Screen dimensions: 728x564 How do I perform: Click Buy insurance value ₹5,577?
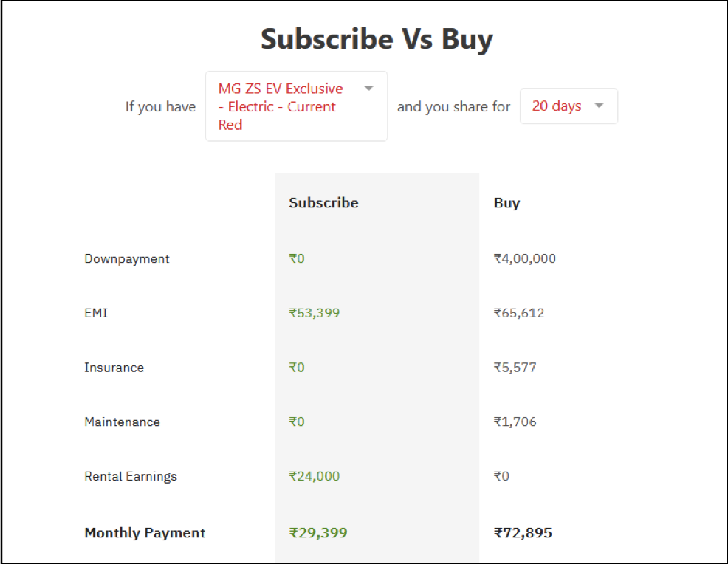[515, 368]
